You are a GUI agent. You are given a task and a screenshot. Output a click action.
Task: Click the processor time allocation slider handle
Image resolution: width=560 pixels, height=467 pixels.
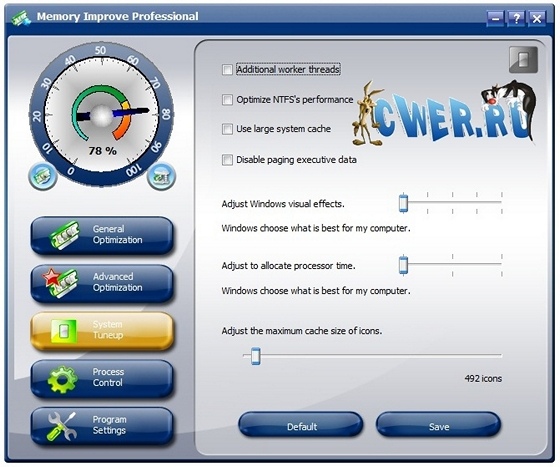point(403,265)
